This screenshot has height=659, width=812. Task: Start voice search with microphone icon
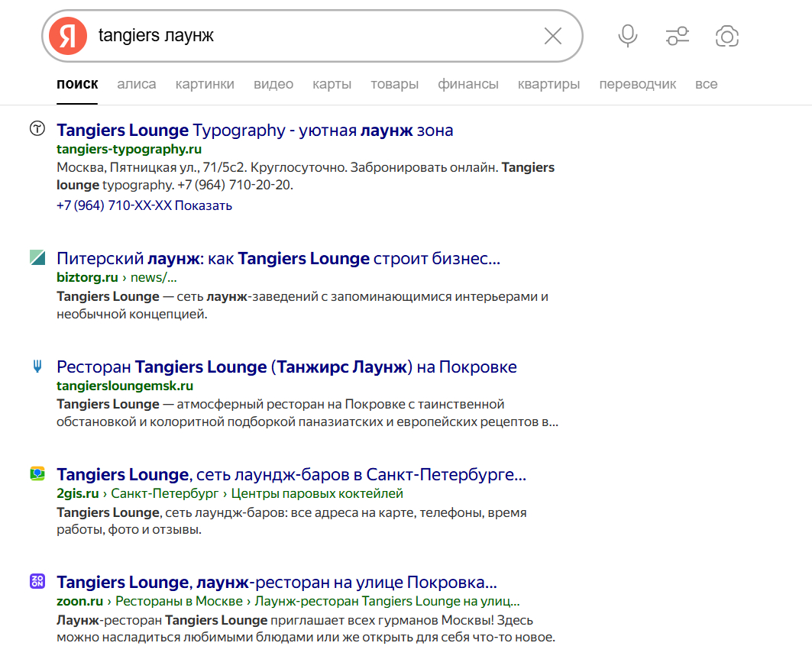(x=628, y=36)
